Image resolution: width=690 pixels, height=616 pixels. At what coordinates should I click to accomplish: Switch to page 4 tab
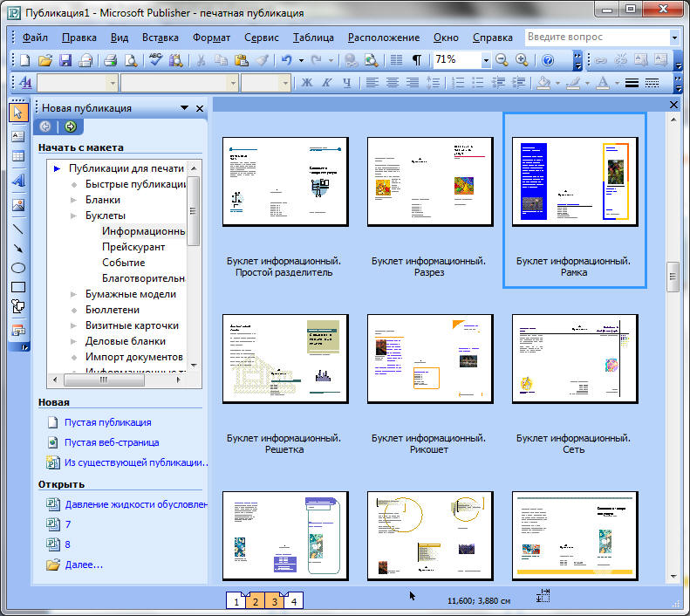tap(293, 601)
